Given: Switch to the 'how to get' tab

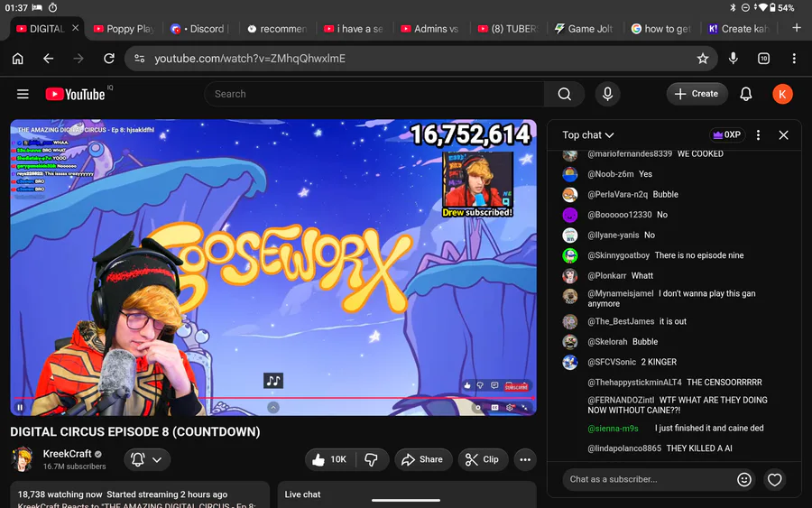Looking at the screenshot, I should 661,29.
